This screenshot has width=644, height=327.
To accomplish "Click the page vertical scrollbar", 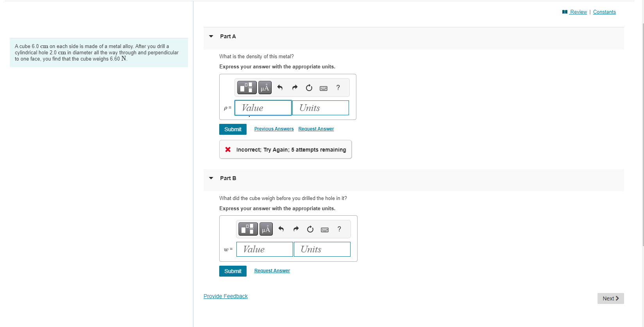I will (643, 135).
